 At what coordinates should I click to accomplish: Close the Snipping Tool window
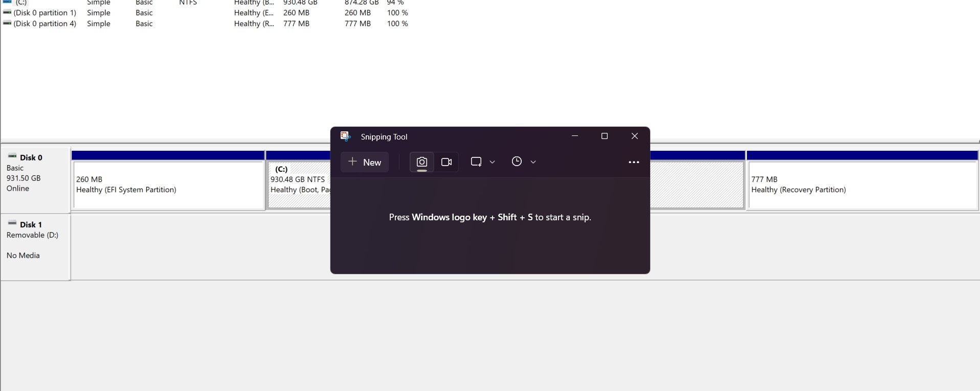pyautogui.click(x=635, y=136)
